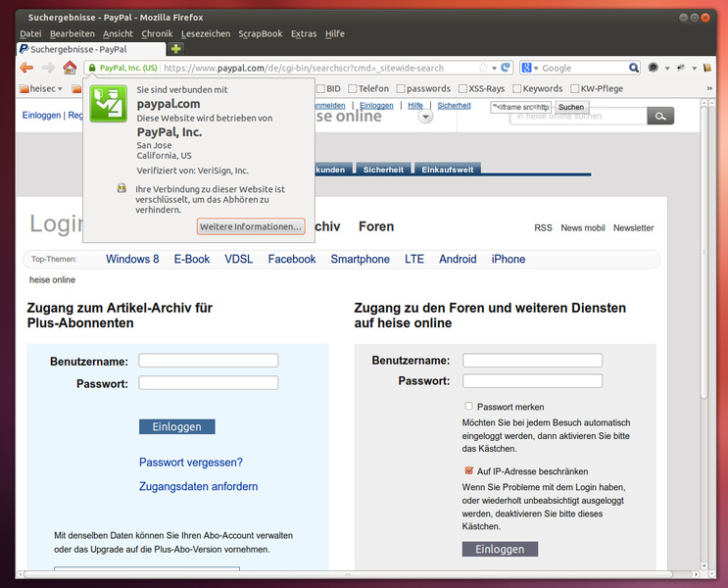The height and width of the screenshot is (588, 728).
Task: Open the ScrapBook menu
Action: (x=260, y=33)
